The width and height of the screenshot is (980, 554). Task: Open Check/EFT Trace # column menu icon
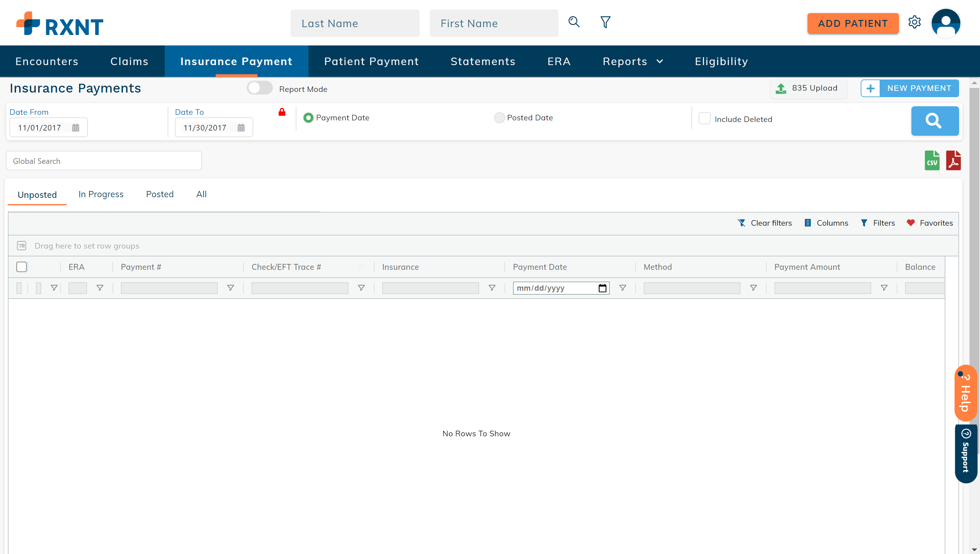[361, 267]
